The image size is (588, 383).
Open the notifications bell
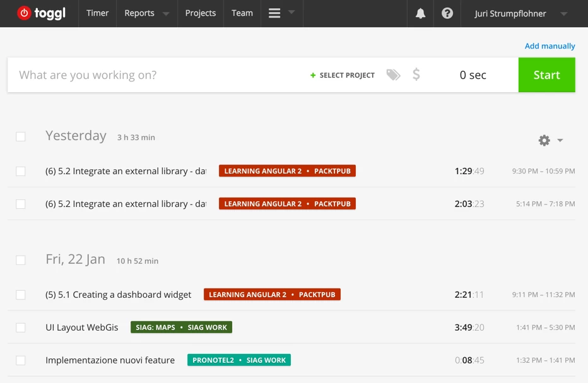pyautogui.click(x=420, y=13)
